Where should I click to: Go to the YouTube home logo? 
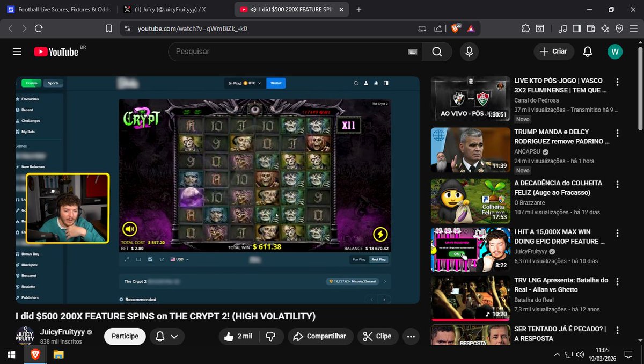pos(56,52)
